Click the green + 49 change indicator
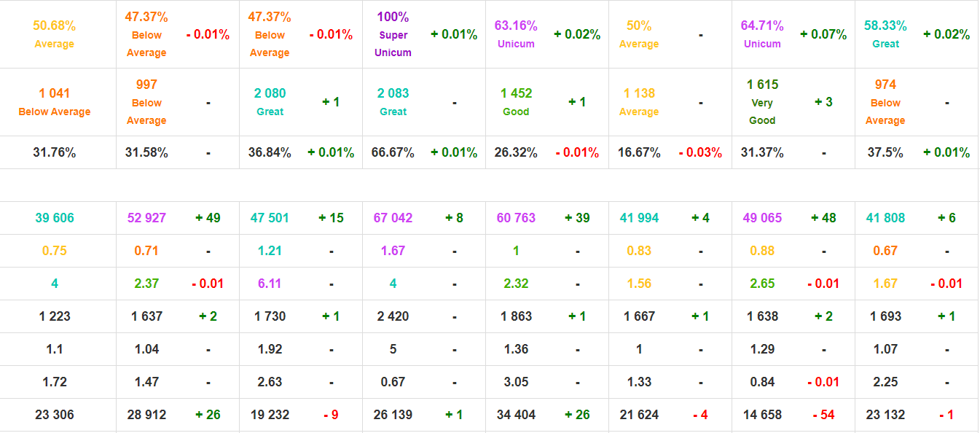This screenshot has height=433, width=980. click(208, 218)
